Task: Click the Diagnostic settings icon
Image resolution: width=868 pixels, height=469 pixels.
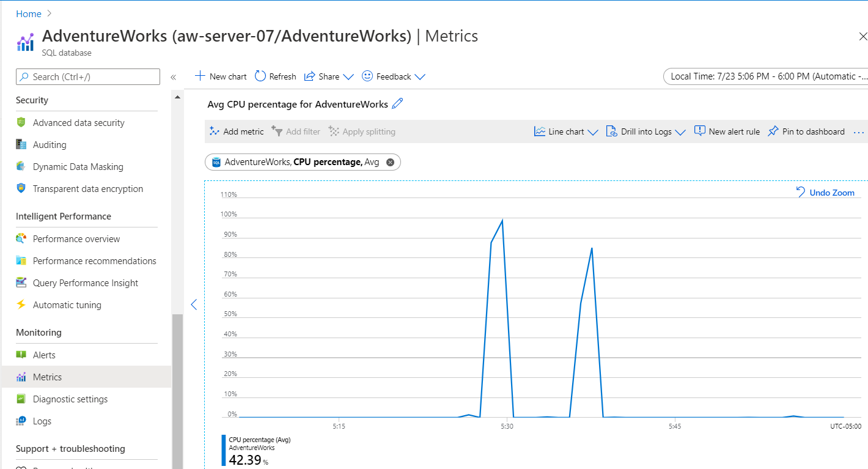Action: point(21,399)
